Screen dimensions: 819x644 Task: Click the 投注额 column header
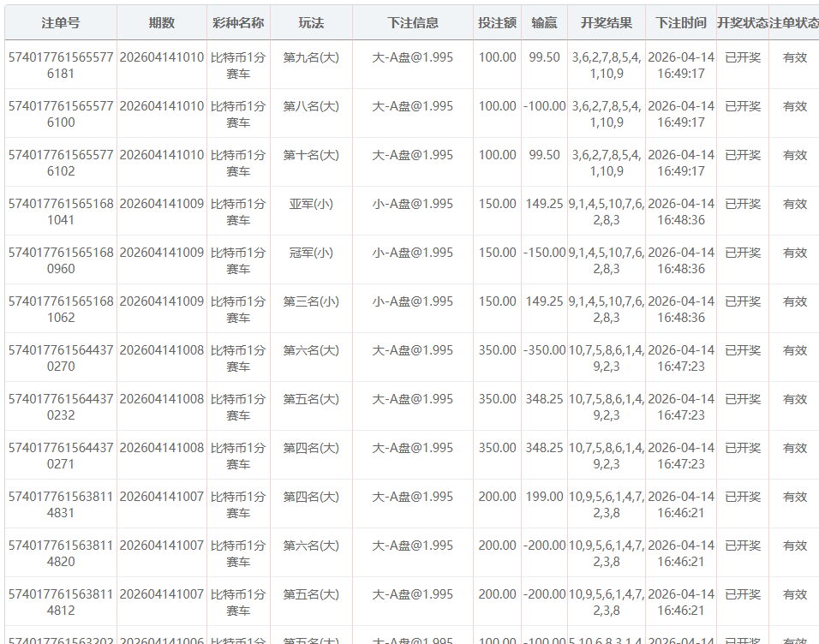497,23
